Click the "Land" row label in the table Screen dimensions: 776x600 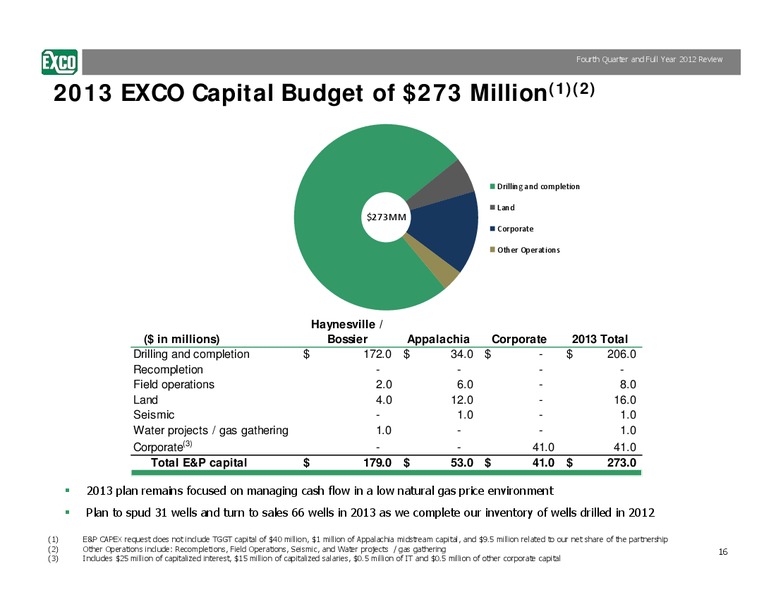pos(146,400)
